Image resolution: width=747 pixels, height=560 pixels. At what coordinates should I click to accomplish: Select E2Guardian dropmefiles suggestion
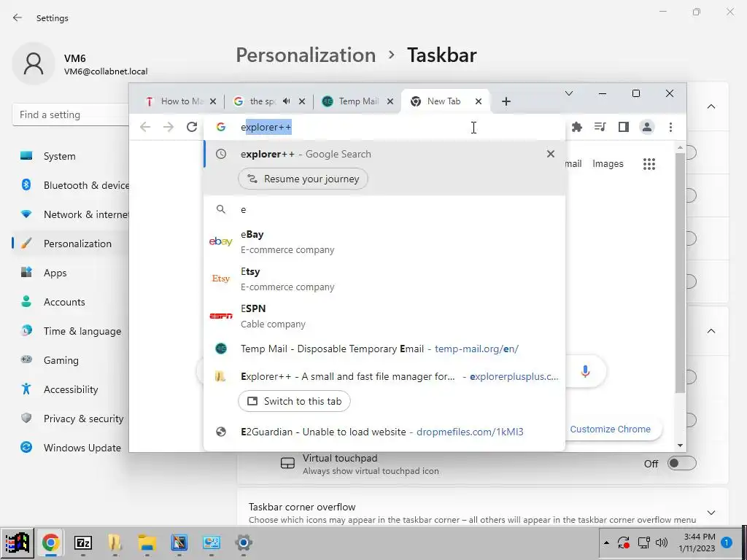click(x=384, y=432)
